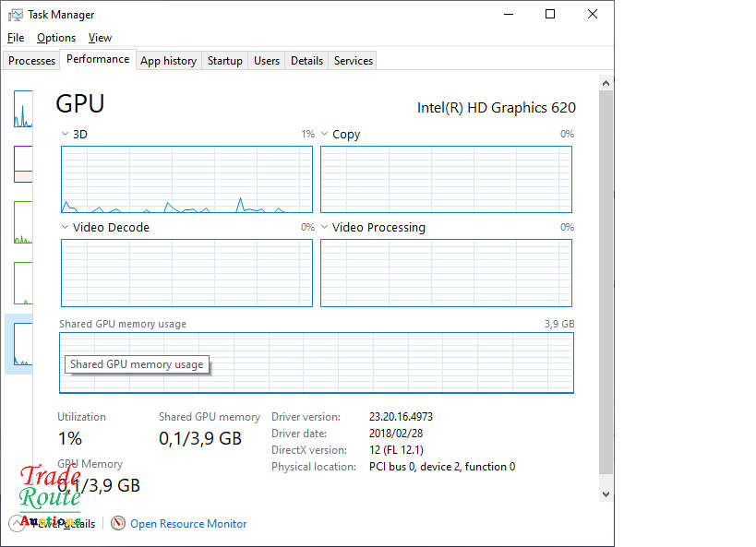Click the Resource Monitor gauge icon
Viewport: 756px width, 547px height.
[x=118, y=523]
